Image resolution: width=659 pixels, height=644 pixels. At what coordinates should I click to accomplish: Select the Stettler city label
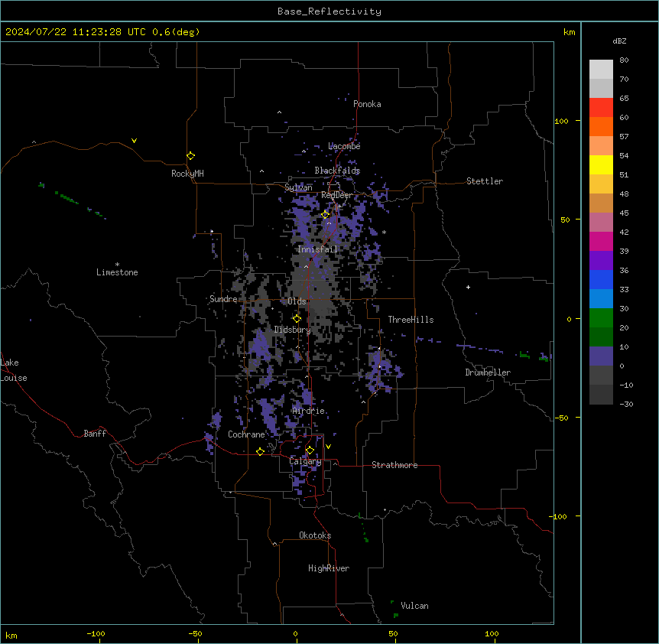[x=485, y=181]
